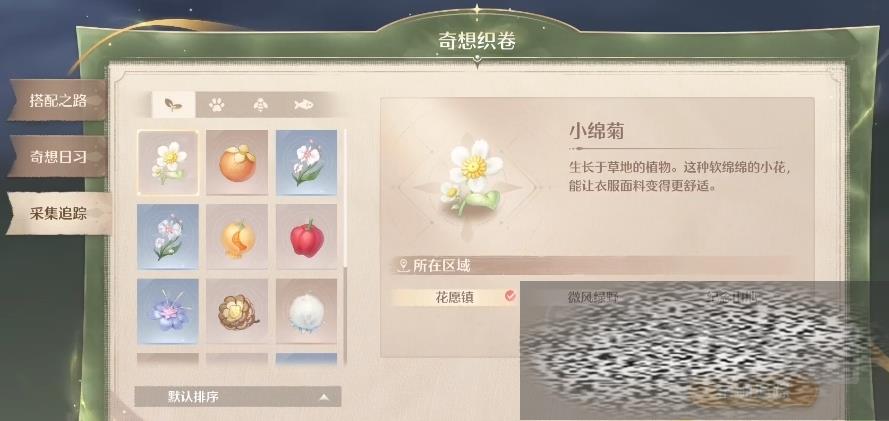Switch to the 奇想日习 side tab
Viewport: 889px width, 421px height.
(58, 157)
